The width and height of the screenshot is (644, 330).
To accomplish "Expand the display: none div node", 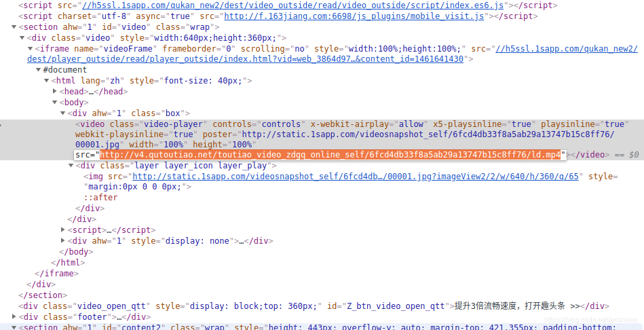I will 63,240.
